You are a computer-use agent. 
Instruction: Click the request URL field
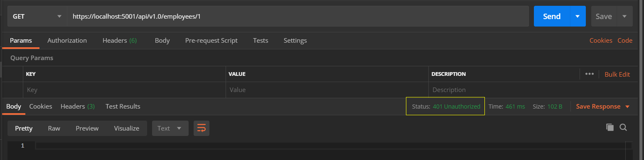(x=298, y=16)
